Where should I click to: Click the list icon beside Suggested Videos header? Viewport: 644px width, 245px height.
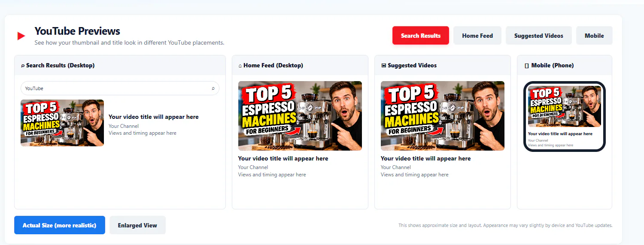pyautogui.click(x=383, y=66)
